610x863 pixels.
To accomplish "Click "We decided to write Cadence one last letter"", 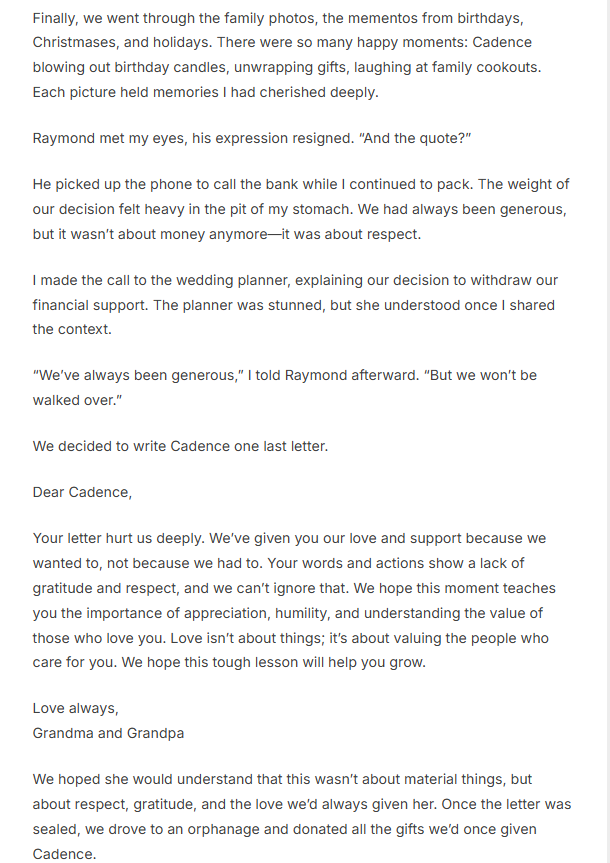I will tap(180, 446).
